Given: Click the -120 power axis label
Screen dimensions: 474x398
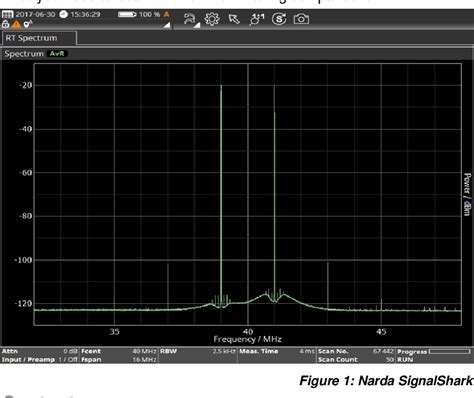Looking at the screenshot, I should tap(23, 304).
